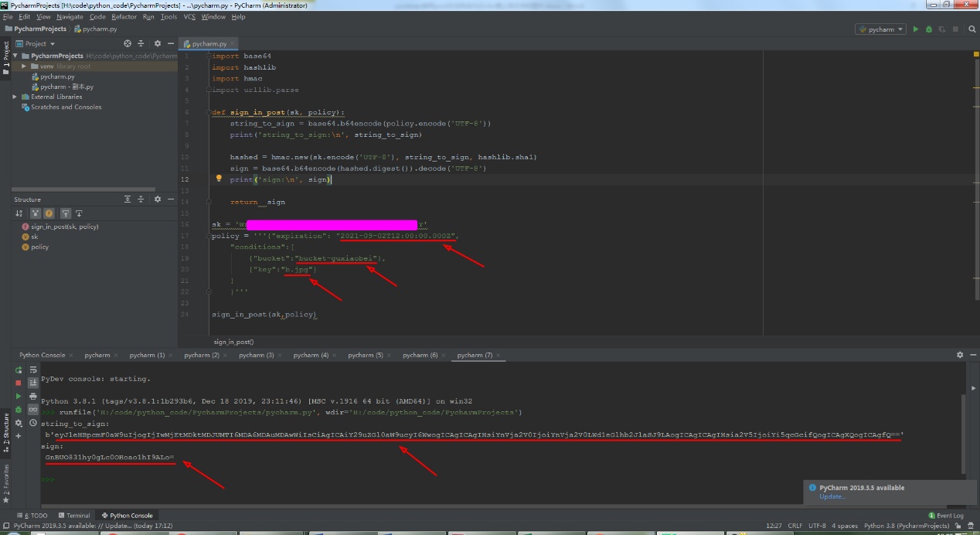
Task: Switch to the pycharm (3) console tab
Action: pos(256,355)
